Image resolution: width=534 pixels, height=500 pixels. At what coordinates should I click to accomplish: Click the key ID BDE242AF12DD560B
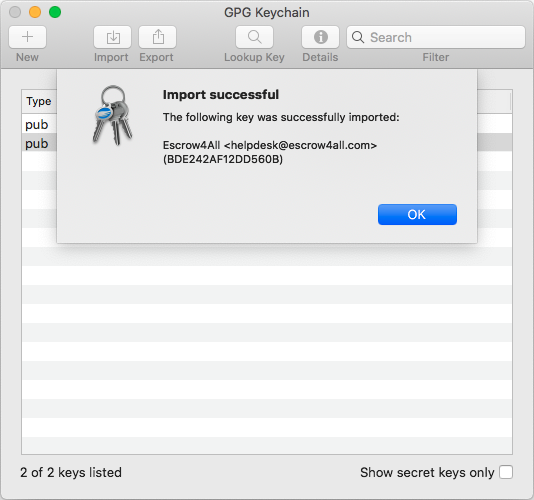tap(223, 159)
